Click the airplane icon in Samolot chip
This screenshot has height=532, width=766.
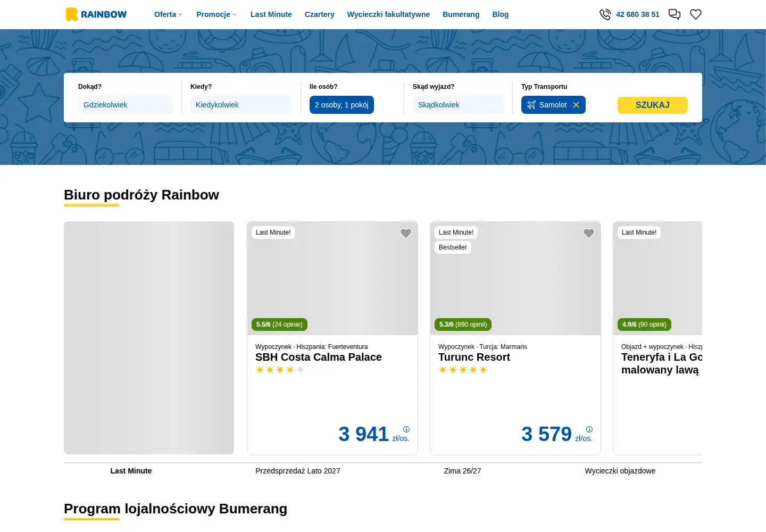click(531, 105)
